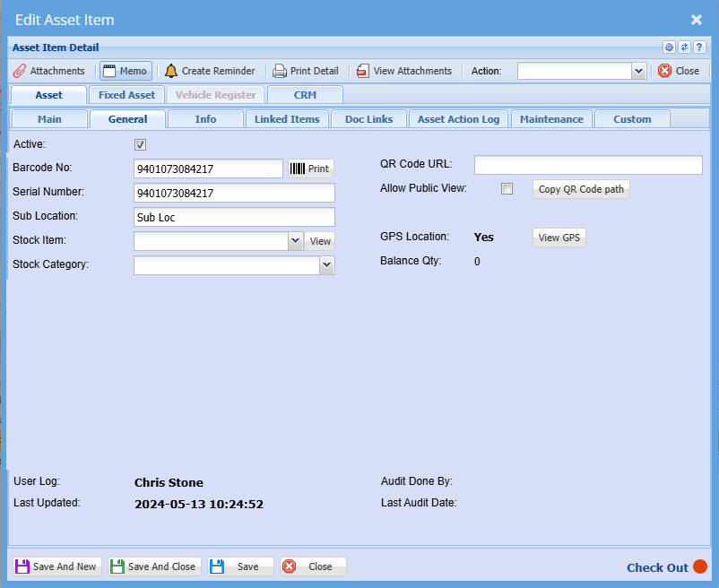Image resolution: width=719 pixels, height=588 pixels.
Task: Click the View GPS button
Action: click(x=559, y=238)
